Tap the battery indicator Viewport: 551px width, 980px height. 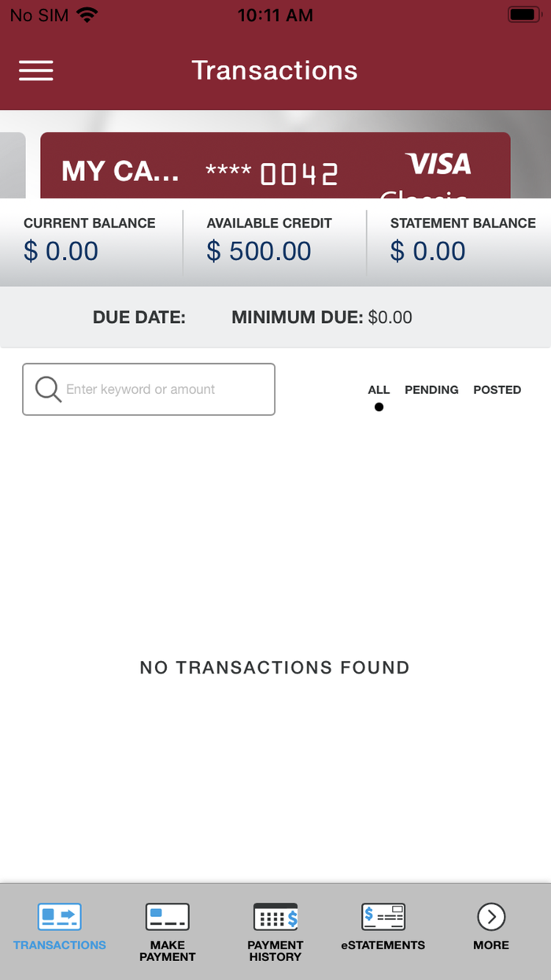click(523, 14)
